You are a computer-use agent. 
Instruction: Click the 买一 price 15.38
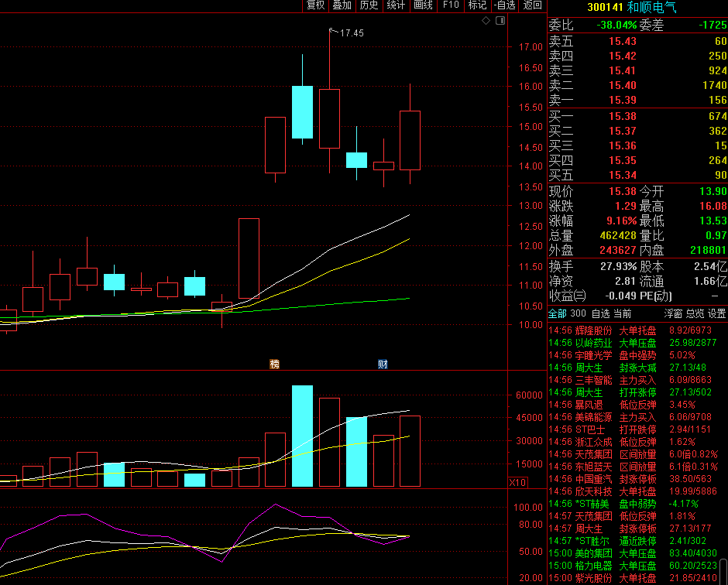click(x=623, y=116)
